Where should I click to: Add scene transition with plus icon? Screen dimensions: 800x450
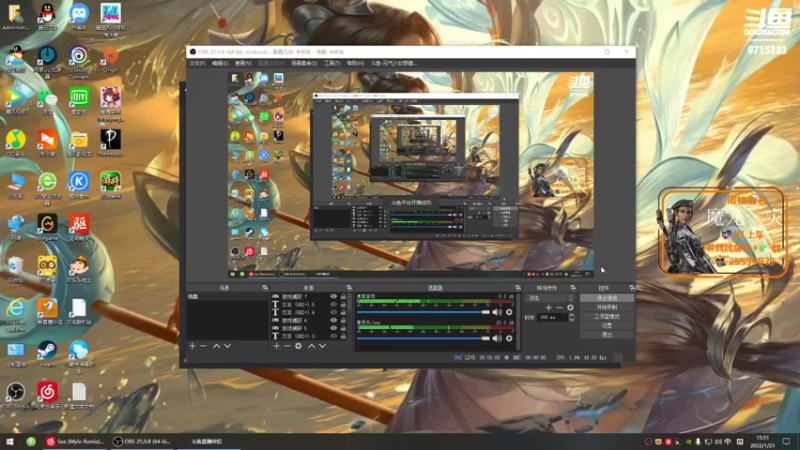tap(548, 308)
